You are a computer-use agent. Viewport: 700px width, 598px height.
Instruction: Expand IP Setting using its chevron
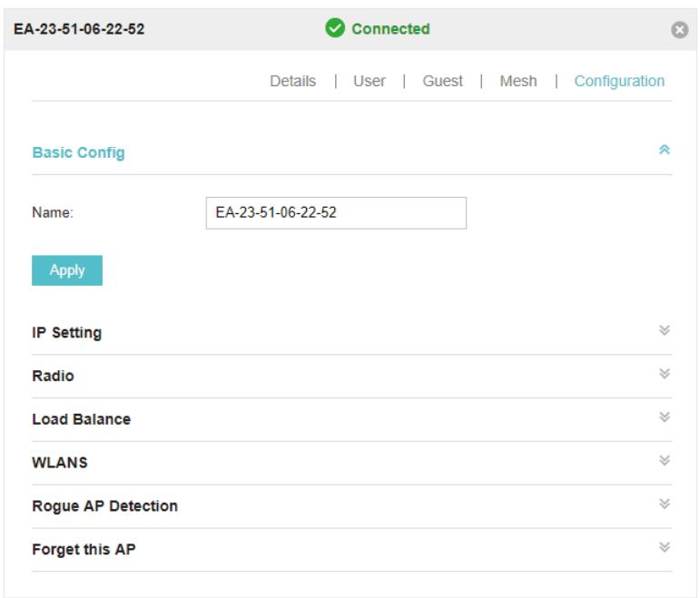(665, 330)
